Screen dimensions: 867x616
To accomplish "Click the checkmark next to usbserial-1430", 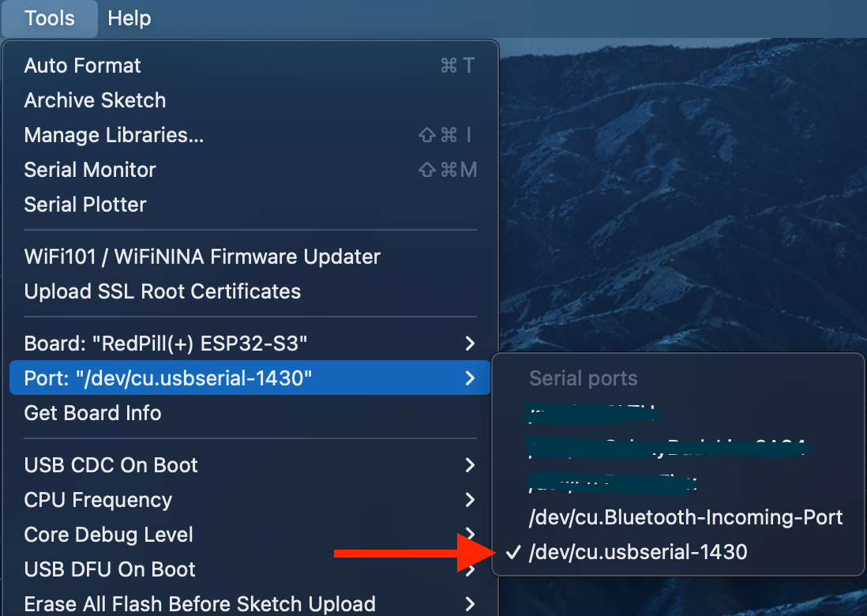I will coord(514,552).
